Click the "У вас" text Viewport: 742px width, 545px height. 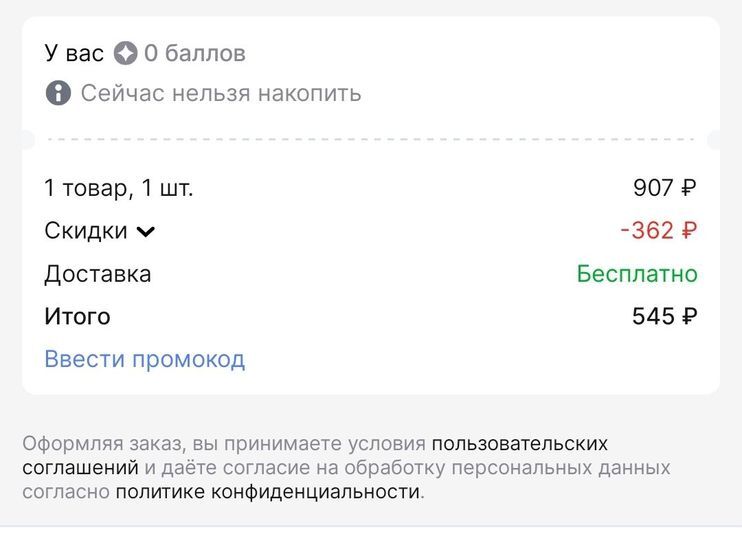pos(74,53)
